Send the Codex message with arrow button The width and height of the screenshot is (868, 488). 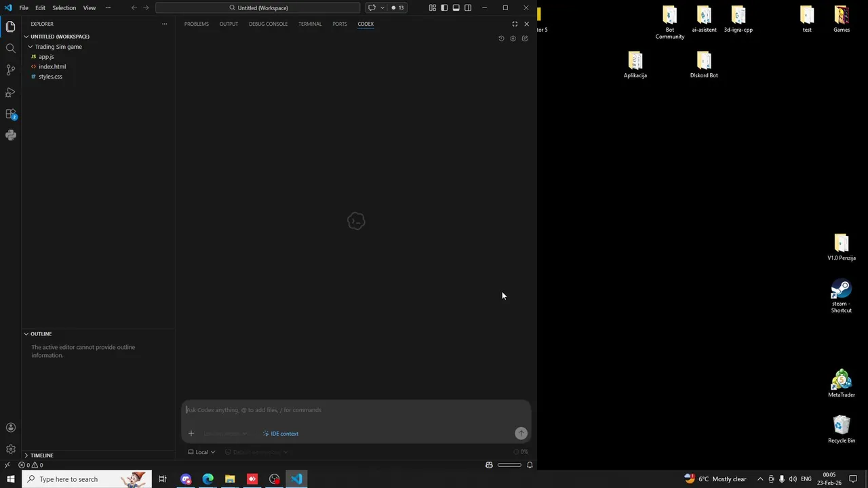(x=521, y=434)
